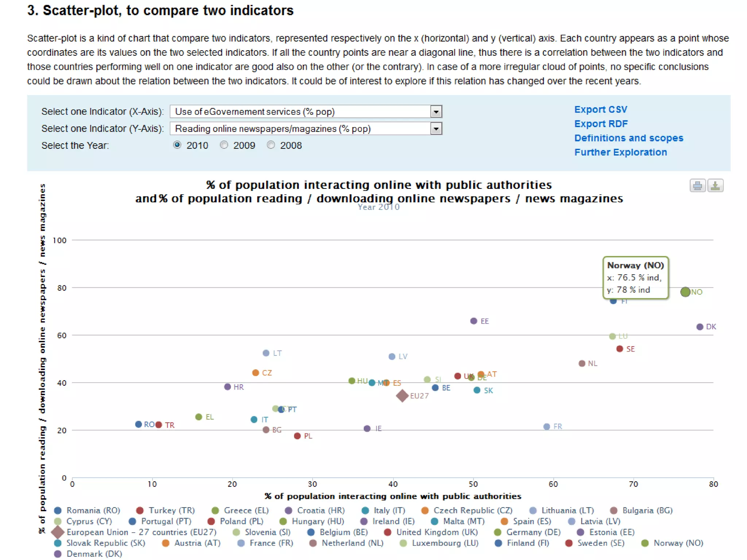Click the Norway (NO) data point
Image resolution: width=747 pixels, height=560 pixels.
(685, 292)
